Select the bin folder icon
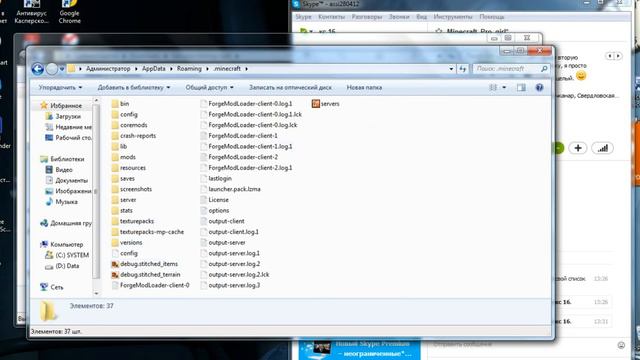 [x=115, y=104]
